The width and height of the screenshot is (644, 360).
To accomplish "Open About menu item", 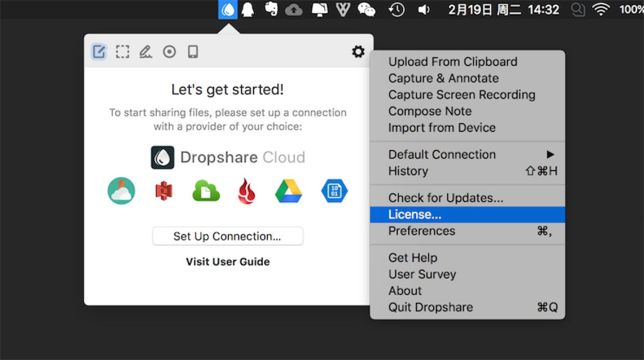I will coord(467,291).
